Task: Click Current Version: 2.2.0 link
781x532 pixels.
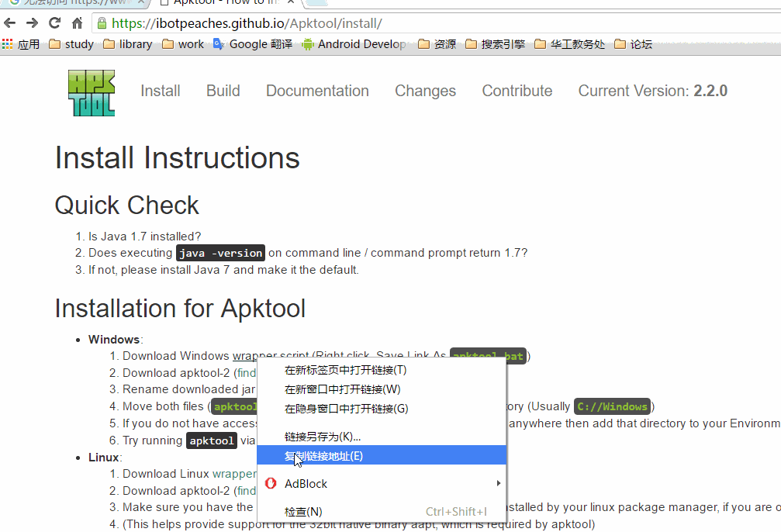Action: tap(652, 91)
